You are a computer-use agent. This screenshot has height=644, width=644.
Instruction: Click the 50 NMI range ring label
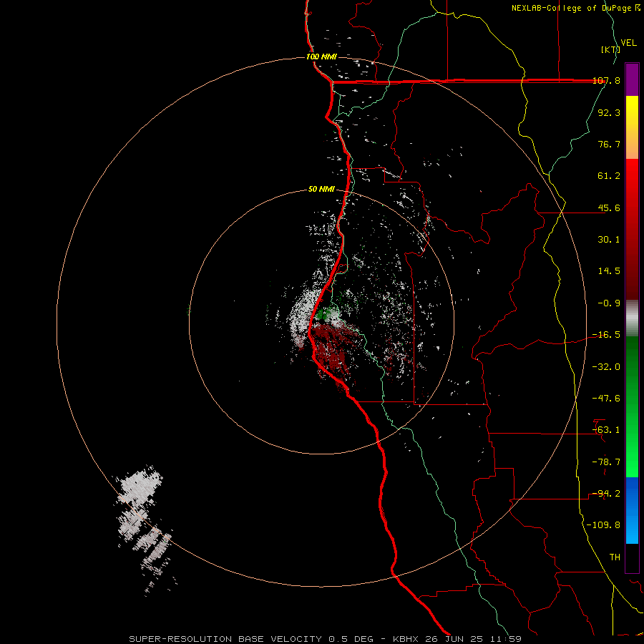click(x=321, y=190)
